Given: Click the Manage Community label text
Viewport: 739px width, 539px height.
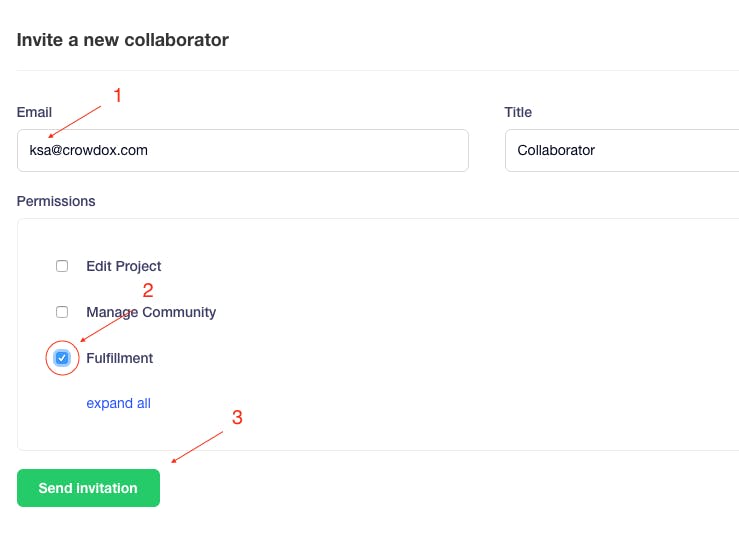Looking at the screenshot, I should (x=151, y=312).
